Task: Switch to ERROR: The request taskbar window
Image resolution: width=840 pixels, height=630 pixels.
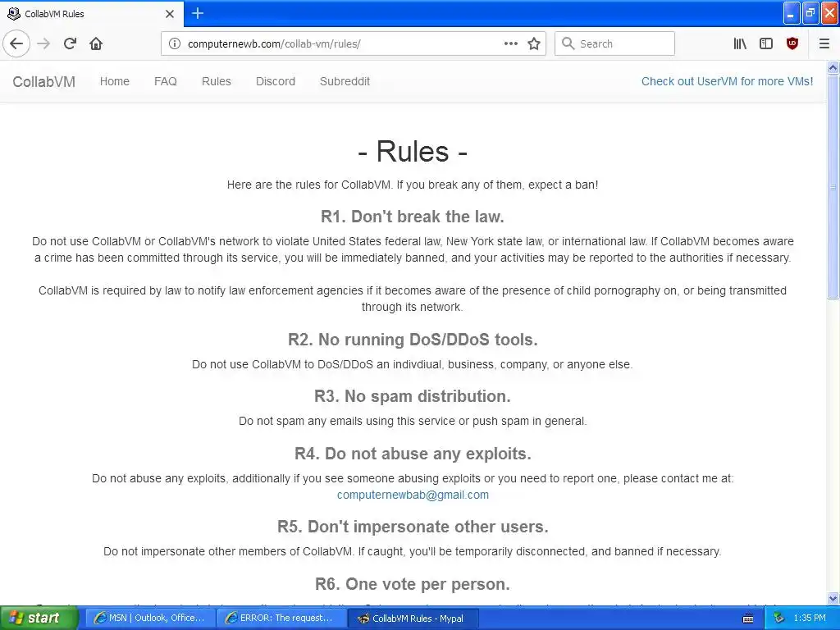Action: click(x=281, y=619)
